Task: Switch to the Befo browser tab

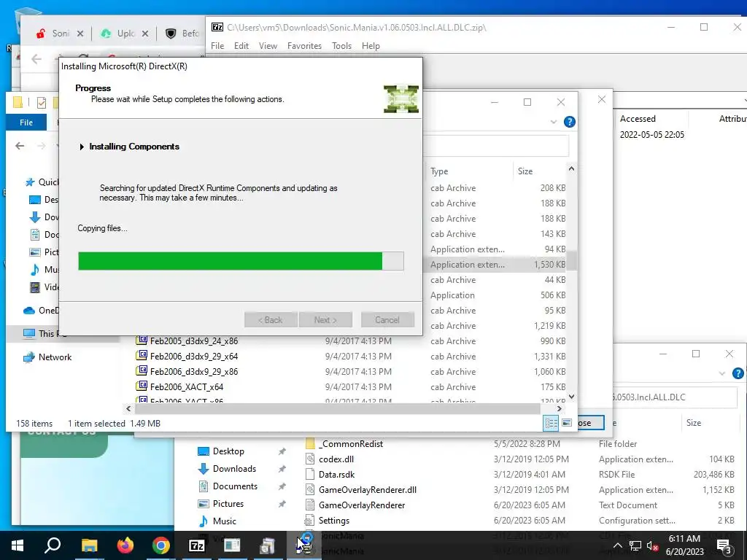Action: pos(183,34)
